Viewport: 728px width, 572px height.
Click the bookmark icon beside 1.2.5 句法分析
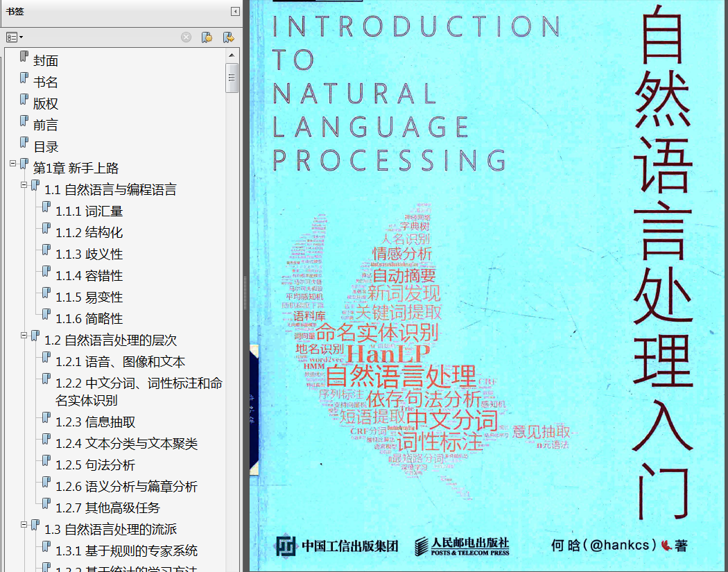tap(46, 460)
